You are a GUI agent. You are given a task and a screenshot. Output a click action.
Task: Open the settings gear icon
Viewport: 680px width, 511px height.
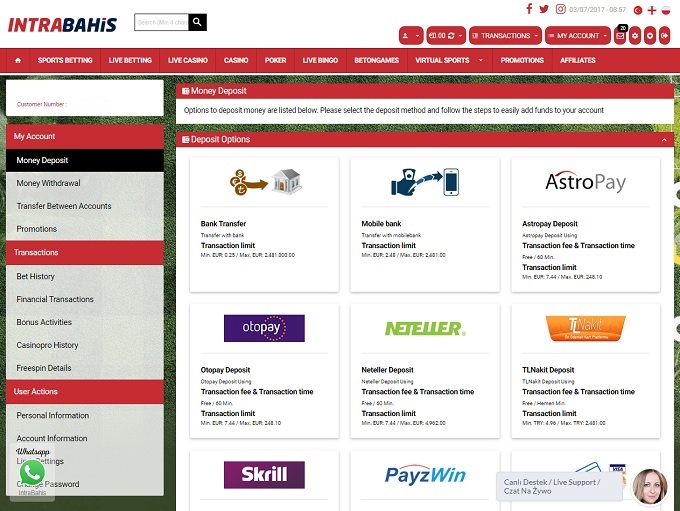[x=636, y=36]
